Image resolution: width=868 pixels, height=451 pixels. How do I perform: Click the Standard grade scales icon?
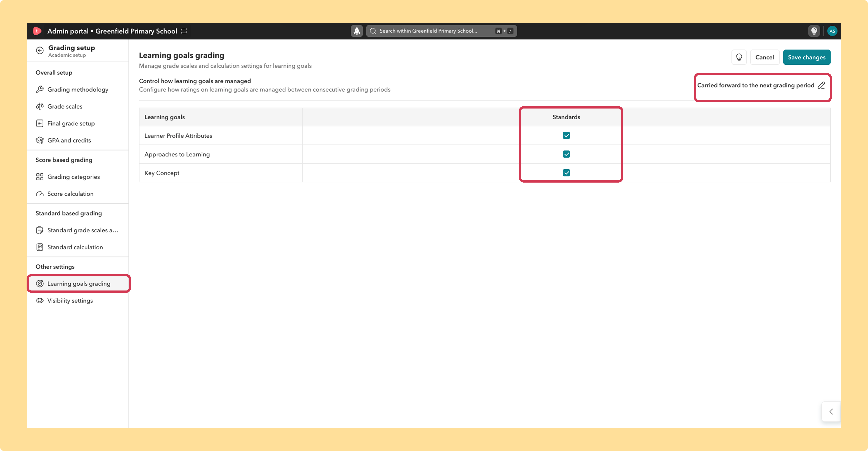tap(40, 230)
